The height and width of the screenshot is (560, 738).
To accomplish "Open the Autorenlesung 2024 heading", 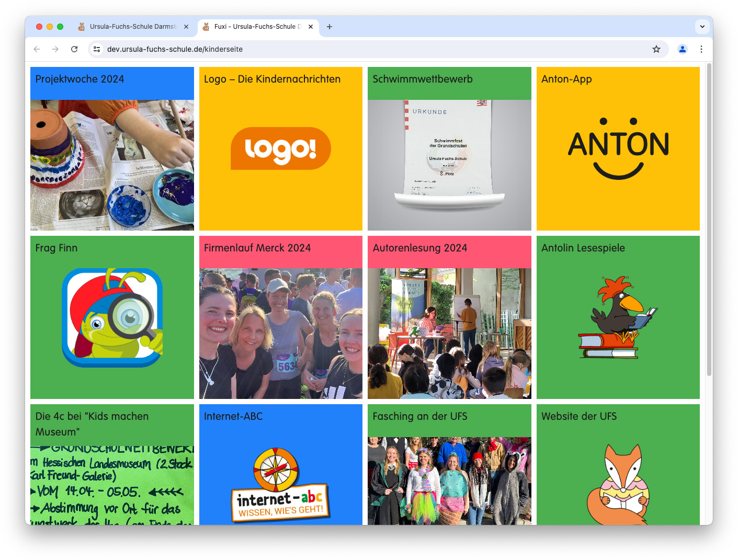I will click(x=420, y=248).
